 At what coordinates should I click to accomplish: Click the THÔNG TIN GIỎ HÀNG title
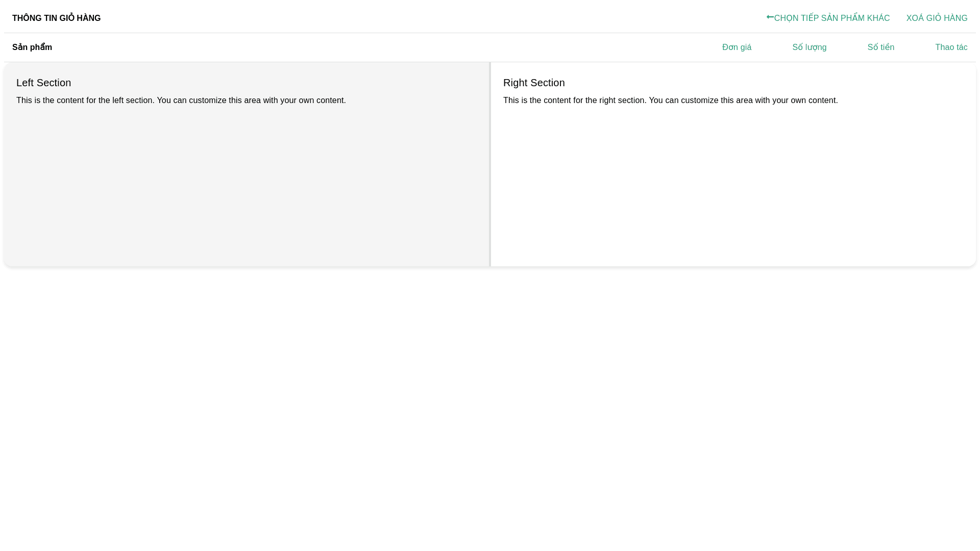click(56, 18)
